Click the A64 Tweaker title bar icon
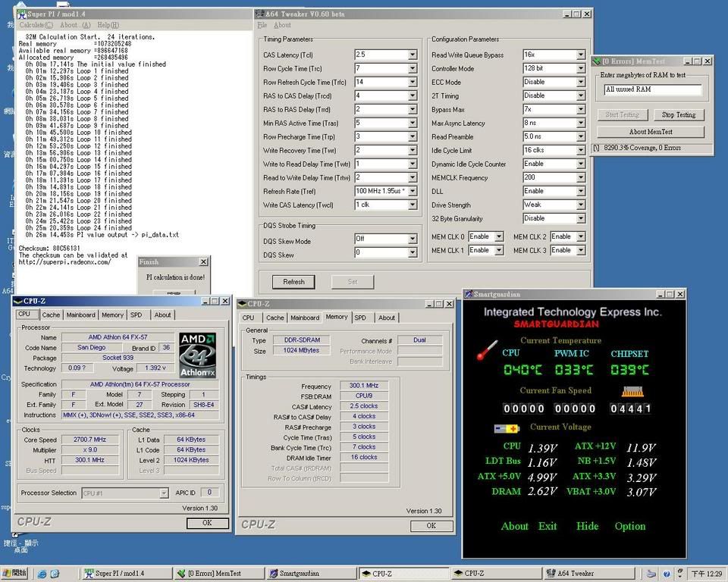 (x=260, y=14)
